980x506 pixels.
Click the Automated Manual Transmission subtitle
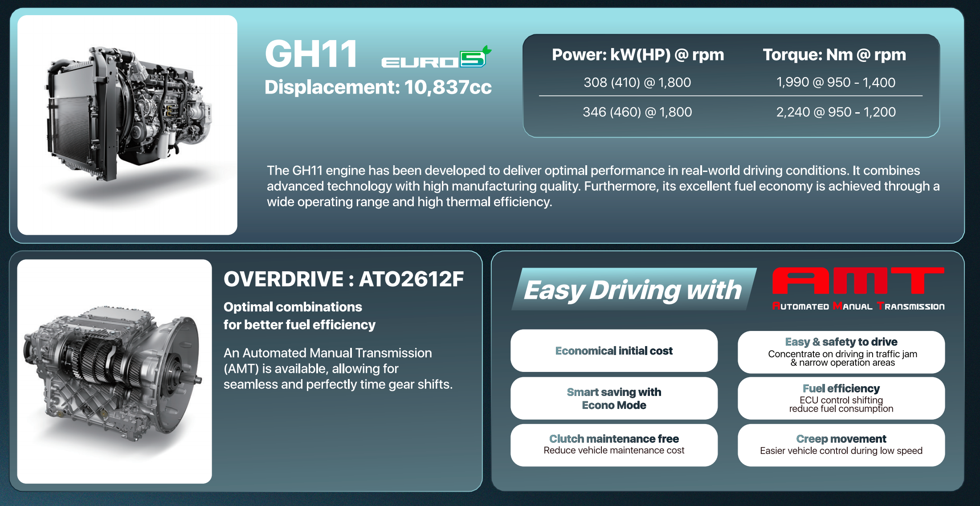pyautogui.click(x=858, y=306)
